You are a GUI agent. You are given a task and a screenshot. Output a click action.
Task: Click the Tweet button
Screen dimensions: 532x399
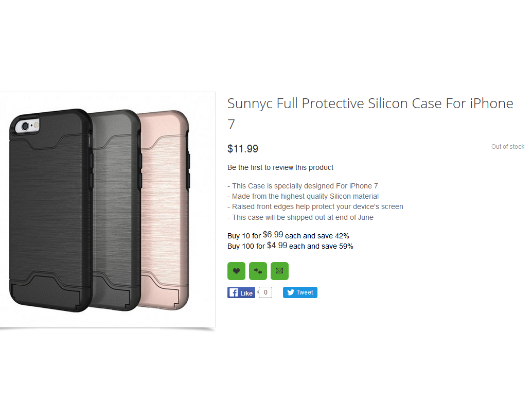pyautogui.click(x=300, y=292)
